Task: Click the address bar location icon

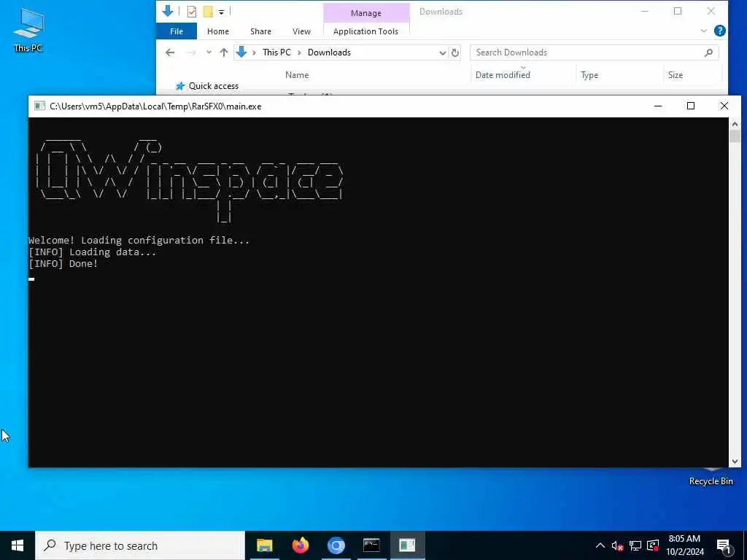Action: pyautogui.click(x=241, y=52)
